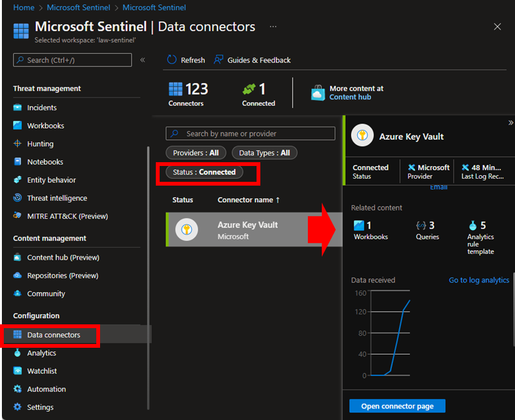This screenshot has height=420, width=515.
Task: Click the Workbooks sidebar icon
Action: click(17, 125)
